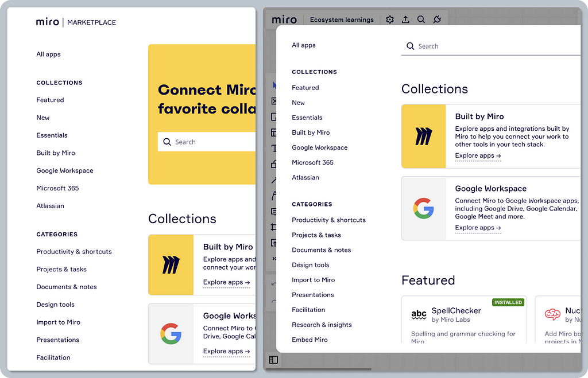Click Google Workspace card heading in modal
Image resolution: width=588 pixels, height=378 pixels.
click(x=490, y=189)
